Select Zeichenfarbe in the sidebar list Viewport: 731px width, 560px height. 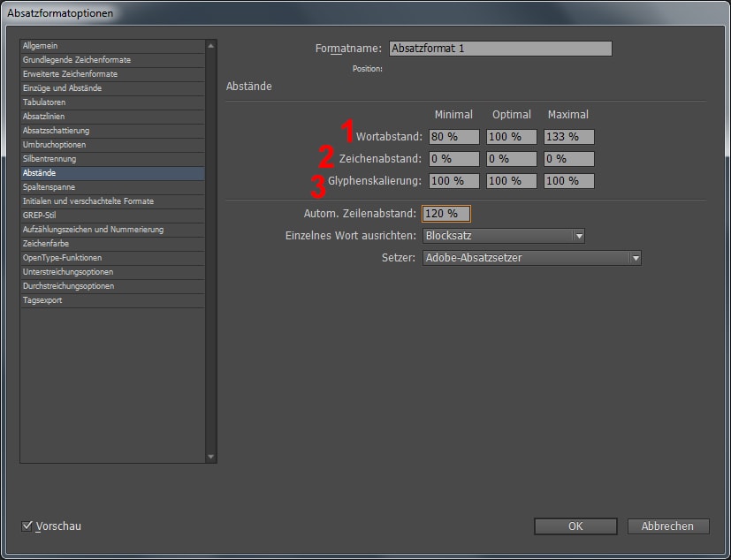pos(46,244)
